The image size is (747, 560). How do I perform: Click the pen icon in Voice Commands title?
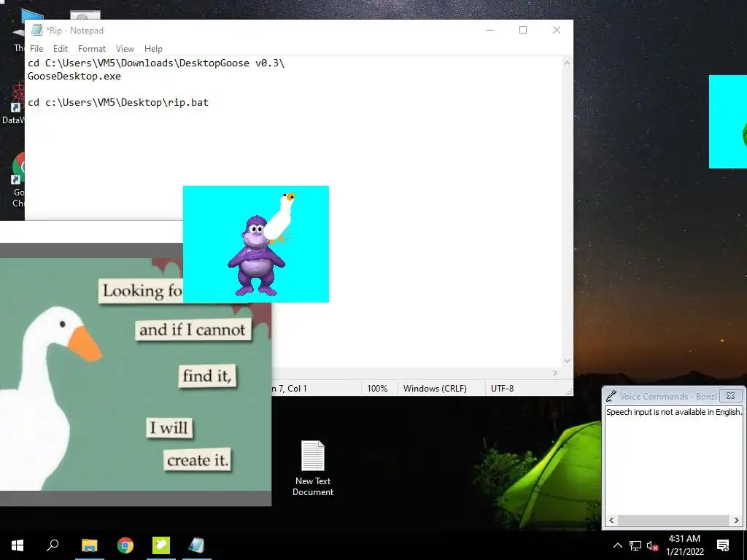611,396
